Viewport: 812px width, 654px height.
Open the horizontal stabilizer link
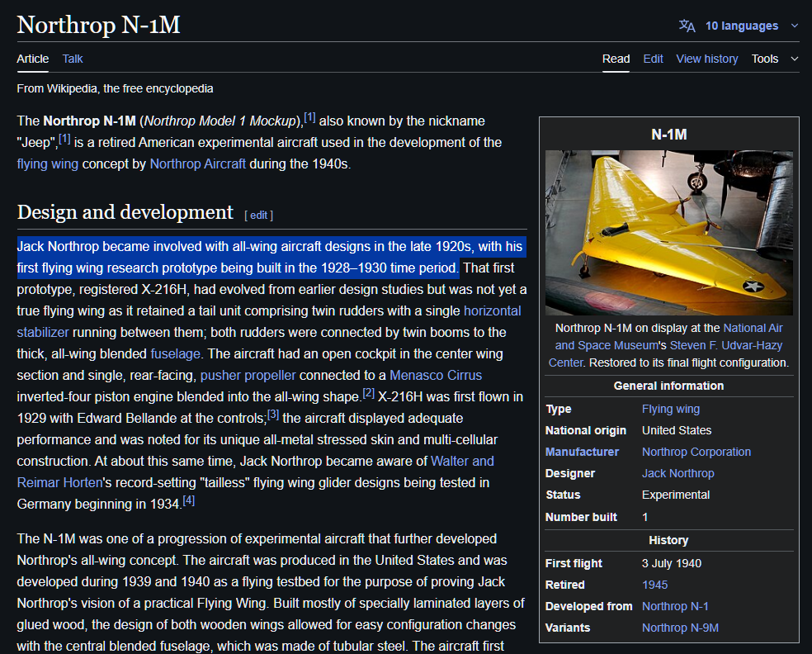492,311
